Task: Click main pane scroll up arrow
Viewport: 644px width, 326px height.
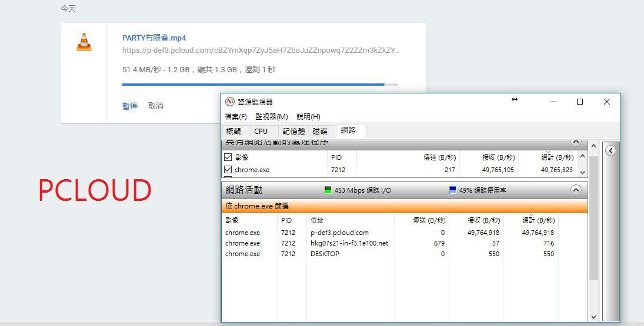Action: (593, 146)
